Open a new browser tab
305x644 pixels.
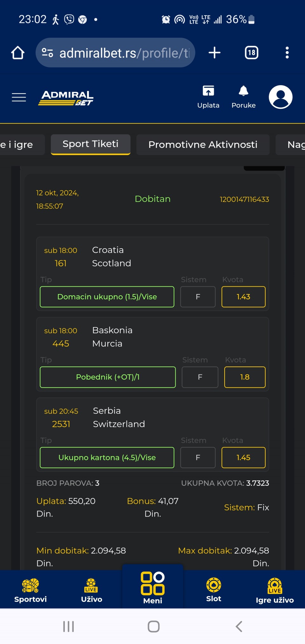coord(214,53)
